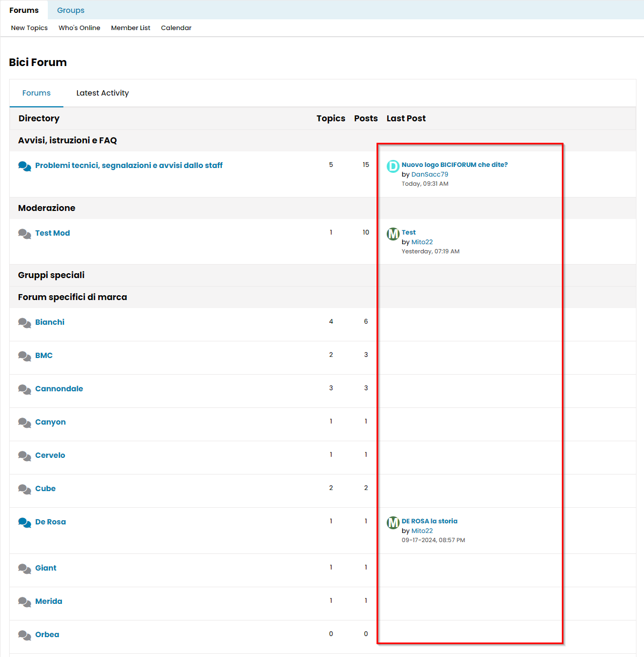Open the Test last post link
This screenshot has width=644, height=657.
409,232
